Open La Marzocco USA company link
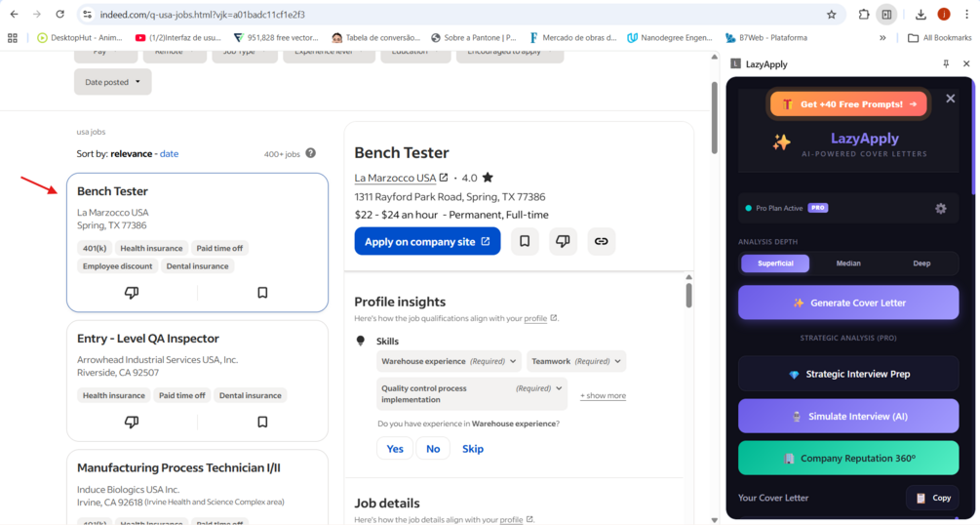 click(x=401, y=178)
